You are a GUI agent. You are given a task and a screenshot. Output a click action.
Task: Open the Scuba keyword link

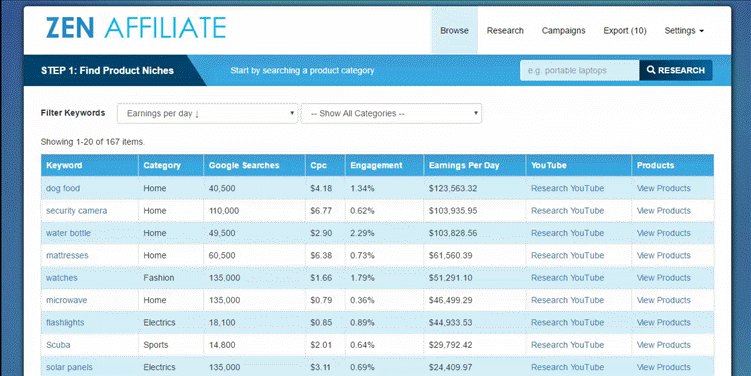[x=58, y=345]
